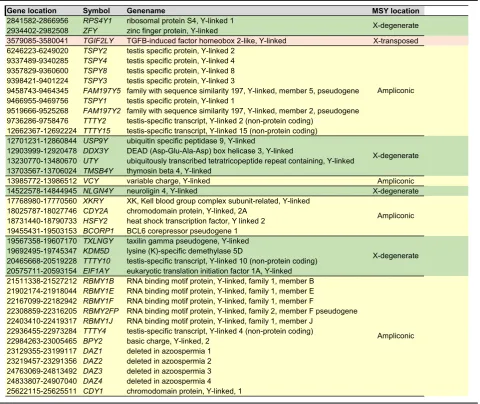Select gene symbol RPS4Y1
Viewport: 480px width, 404px height.
point(97,21)
